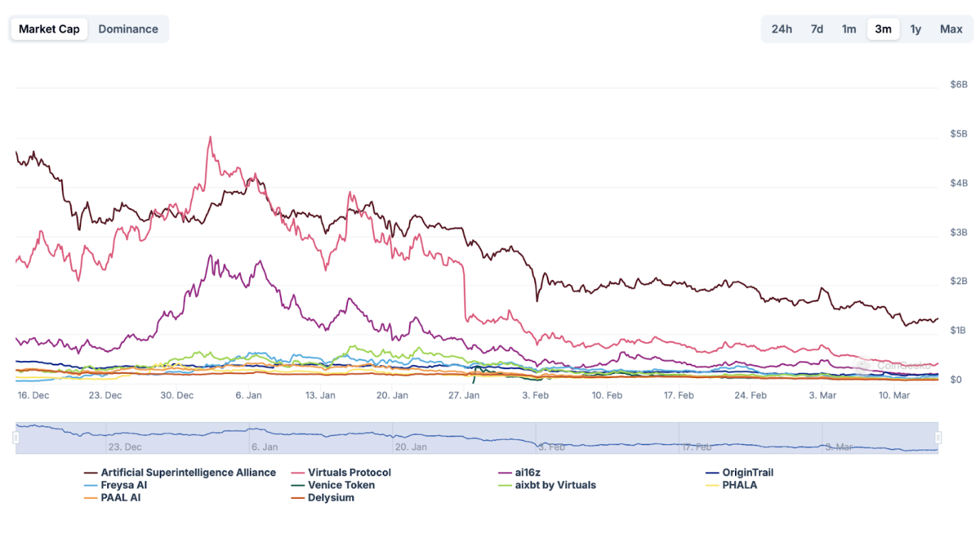Toggle Freysa AI legend entry
Viewport: 980px width, 538px height.
124,485
